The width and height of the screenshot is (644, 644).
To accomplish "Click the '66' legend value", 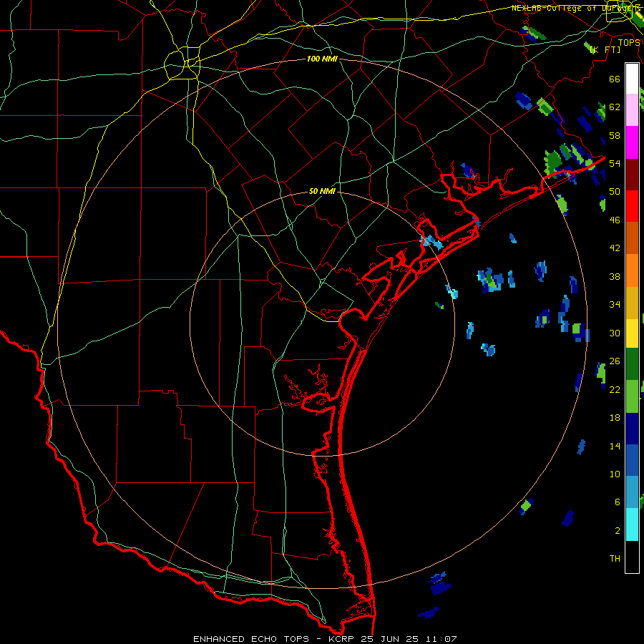I will [x=615, y=79].
